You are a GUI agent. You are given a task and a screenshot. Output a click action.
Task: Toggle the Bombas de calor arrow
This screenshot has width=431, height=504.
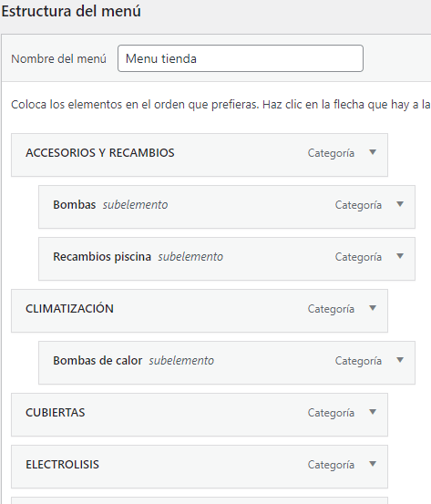point(400,360)
